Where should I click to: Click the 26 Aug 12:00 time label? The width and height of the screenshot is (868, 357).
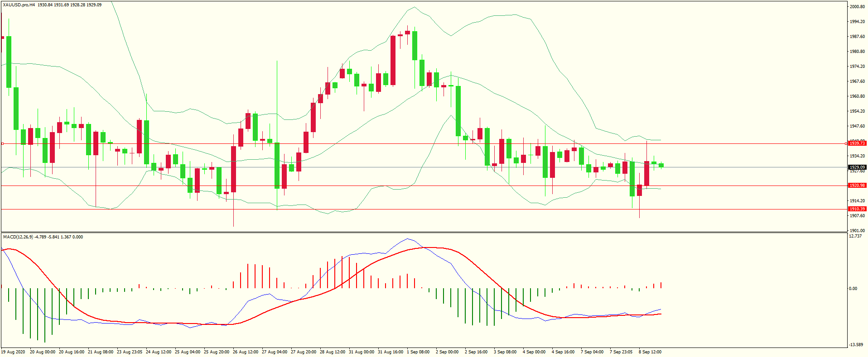pyautogui.click(x=246, y=352)
